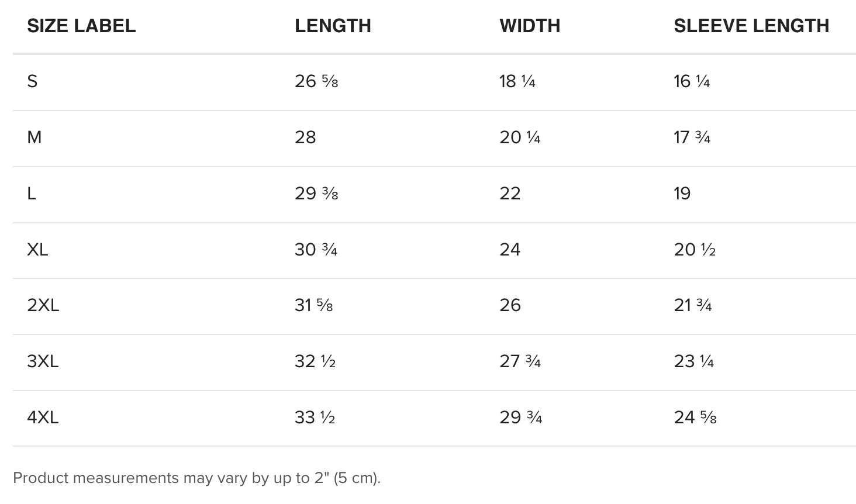856x504 pixels.
Task: Click the 20 ¼ width value for M
Action: point(520,137)
